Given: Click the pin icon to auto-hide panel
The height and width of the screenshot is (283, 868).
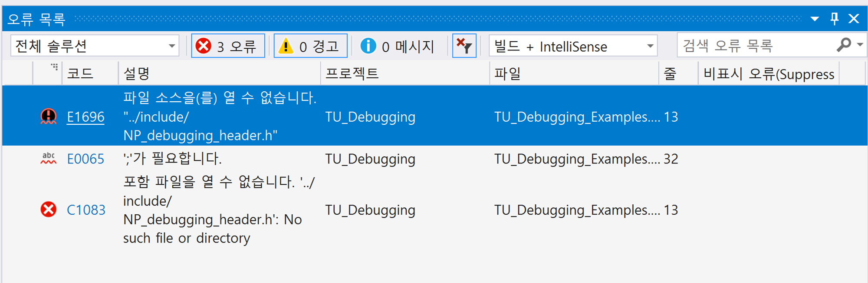Looking at the screenshot, I should click(834, 19).
